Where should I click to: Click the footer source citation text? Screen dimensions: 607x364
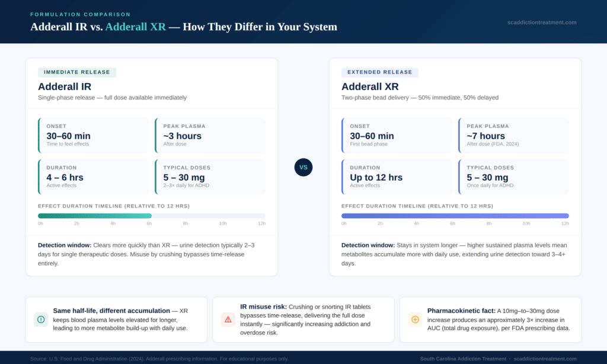click(159, 359)
